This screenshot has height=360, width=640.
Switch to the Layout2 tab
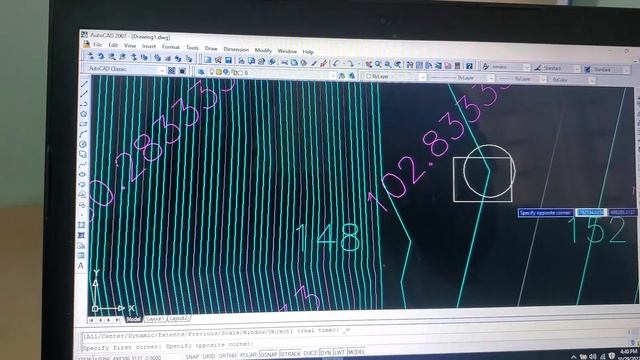[x=179, y=318]
